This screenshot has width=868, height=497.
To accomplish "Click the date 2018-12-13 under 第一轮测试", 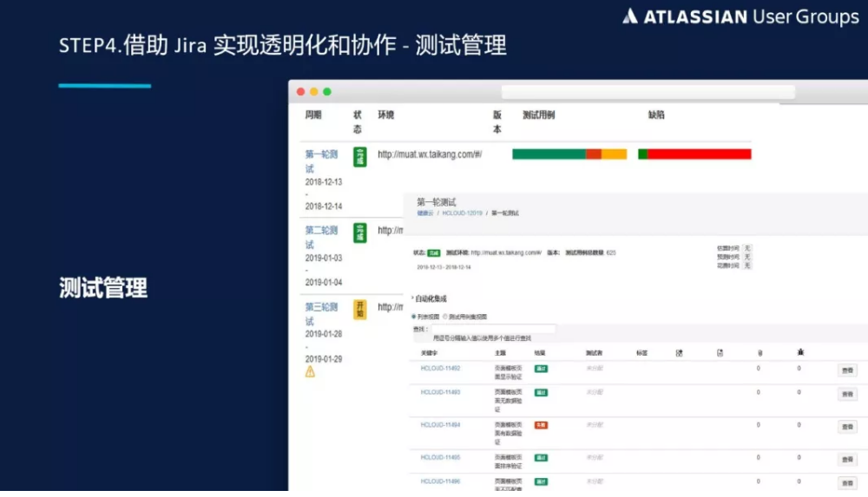I will (x=323, y=182).
